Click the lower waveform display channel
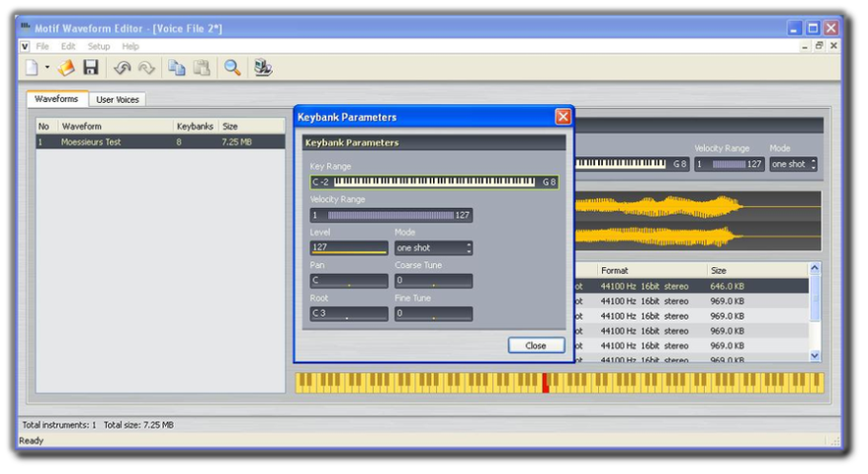This screenshot has width=868, height=474. [x=698, y=237]
